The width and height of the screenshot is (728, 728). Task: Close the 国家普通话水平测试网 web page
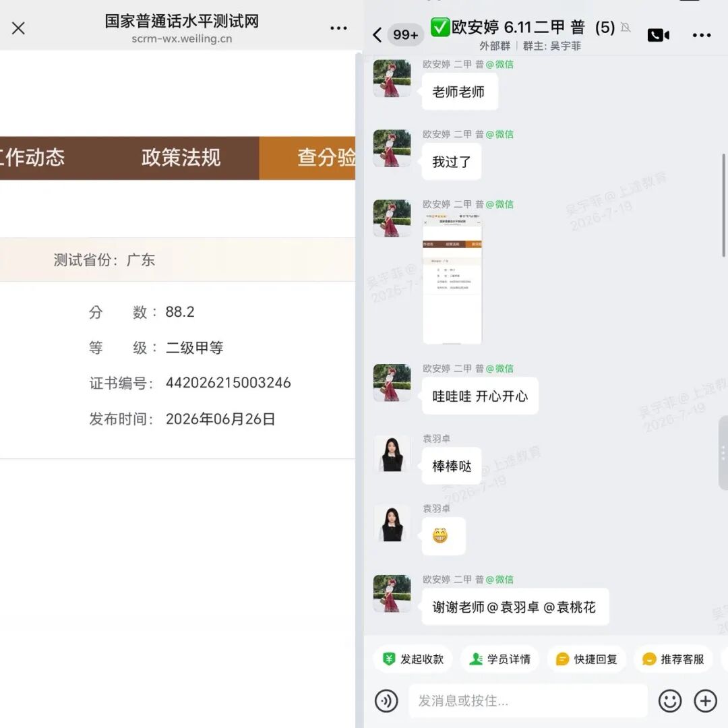pyautogui.click(x=18, y=28)
